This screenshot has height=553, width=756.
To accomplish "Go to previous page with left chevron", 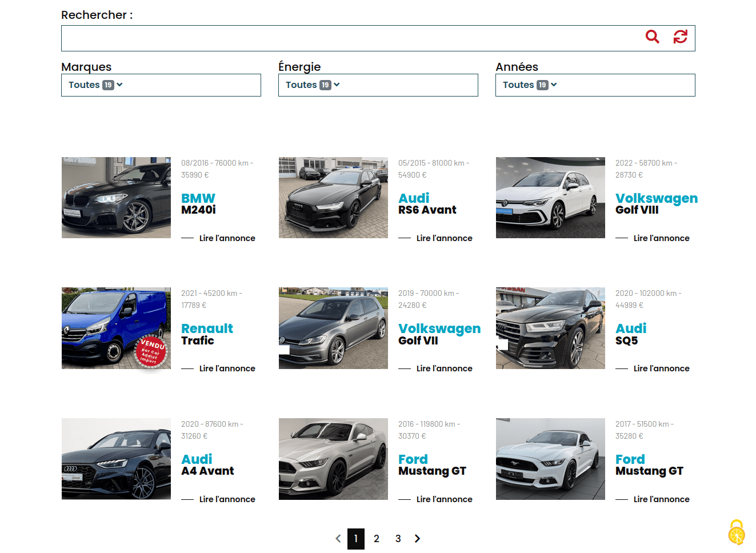I will tap(338, 539).
